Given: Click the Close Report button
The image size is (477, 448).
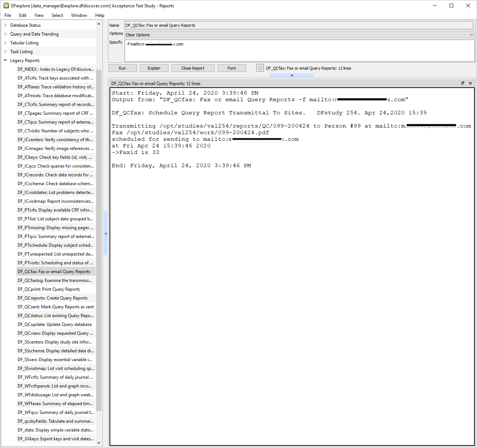Looking at the screenshot, I should pos(193,68).
